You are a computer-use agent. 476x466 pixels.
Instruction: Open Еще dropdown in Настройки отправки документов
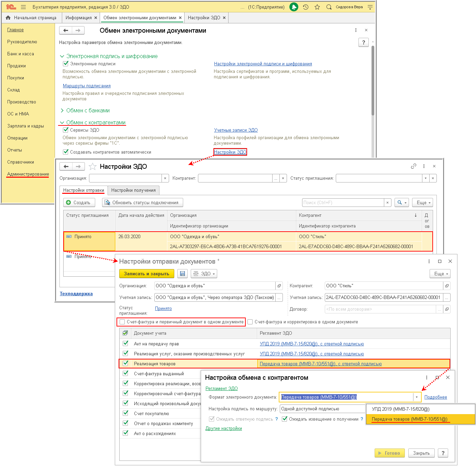coord(440,274)
